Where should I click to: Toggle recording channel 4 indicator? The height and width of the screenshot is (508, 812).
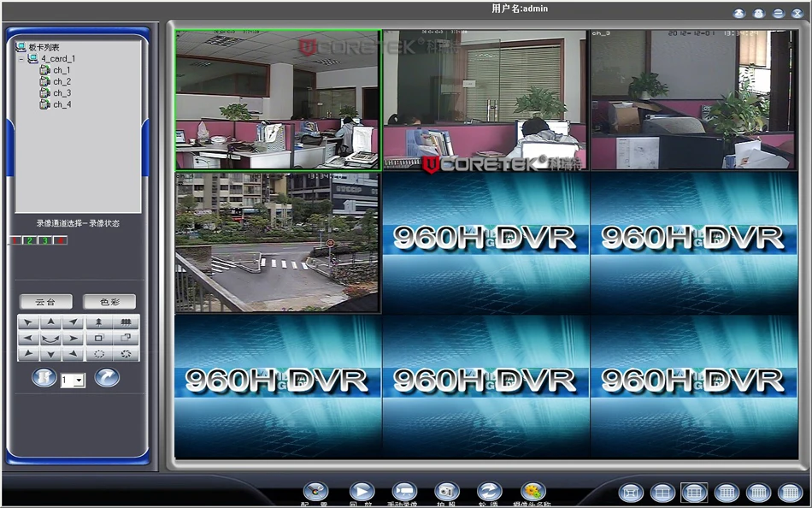pyautogui.click(x=61, y=240)
